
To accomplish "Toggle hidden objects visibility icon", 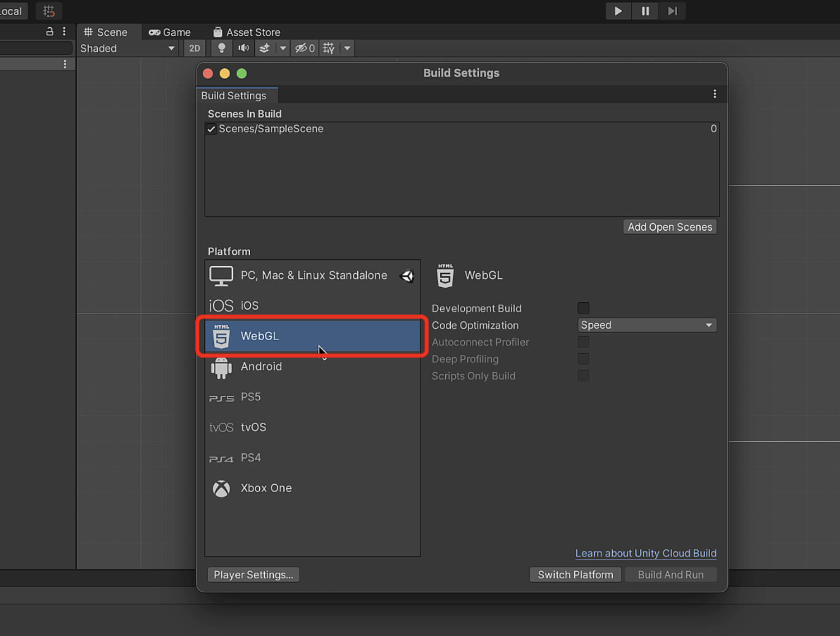I will coord(305,49).
